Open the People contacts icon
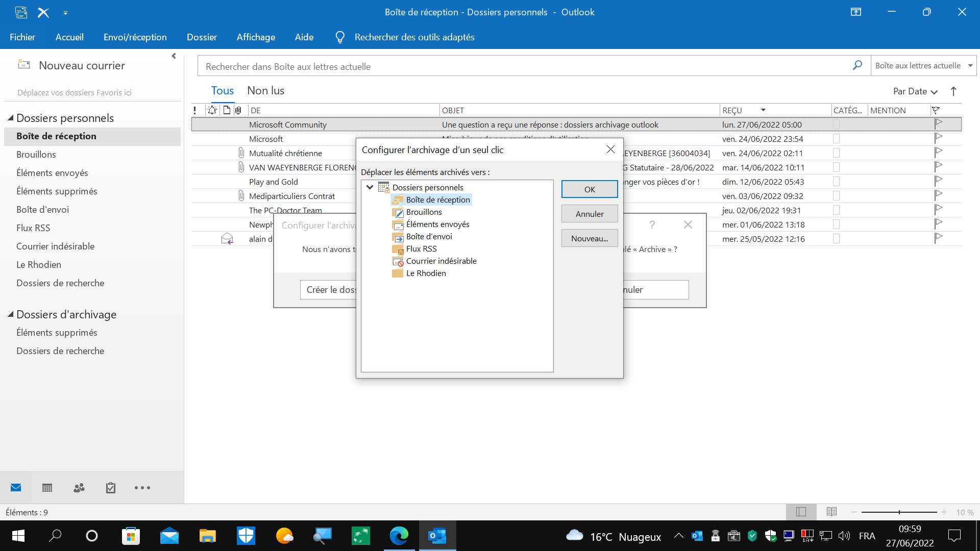The image size is (980, 551). point(79,488)
